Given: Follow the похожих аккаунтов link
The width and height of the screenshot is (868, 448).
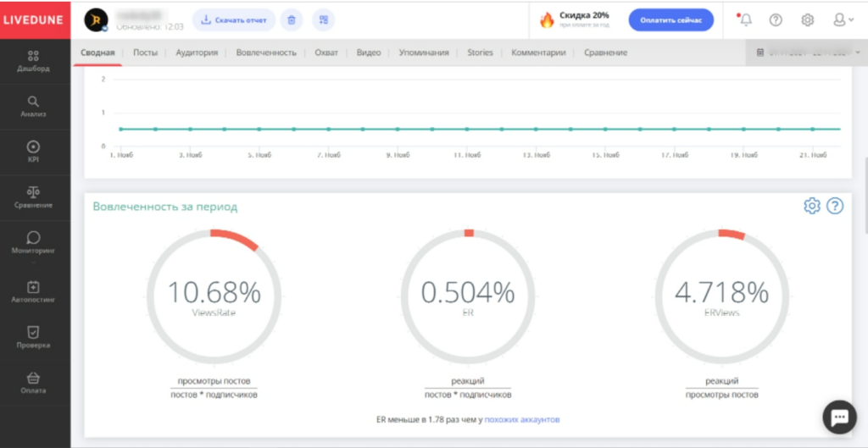Looking at the screenshot, I should pyautogui.click(x=521, y=419).
